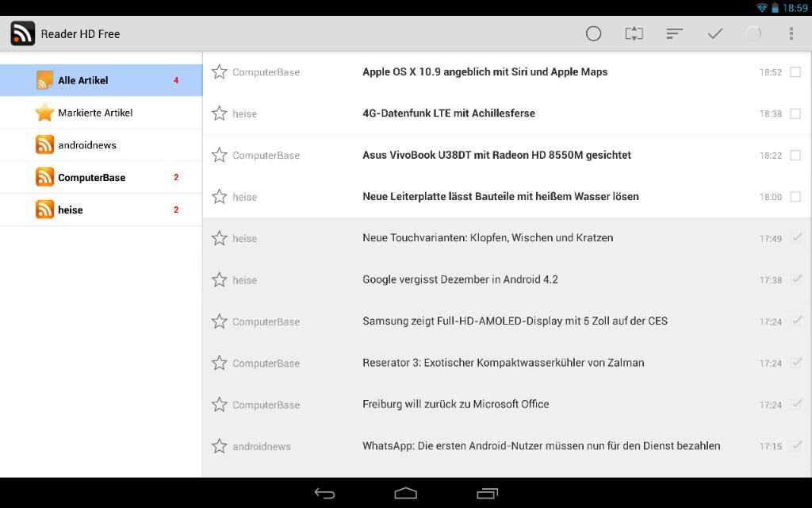
Task: Select the ComputerBase feed
Action: (101, 177)
